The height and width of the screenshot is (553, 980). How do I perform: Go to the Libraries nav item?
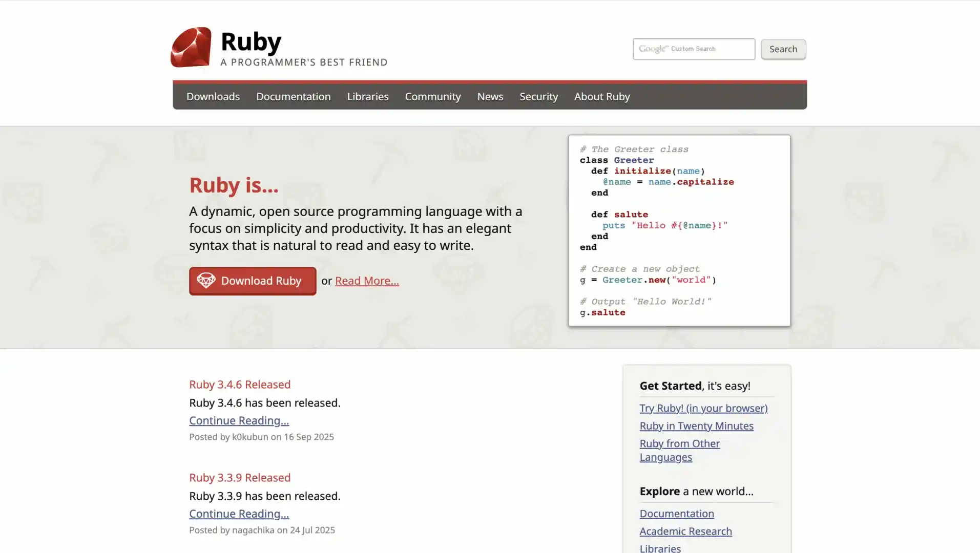[367, 96]
